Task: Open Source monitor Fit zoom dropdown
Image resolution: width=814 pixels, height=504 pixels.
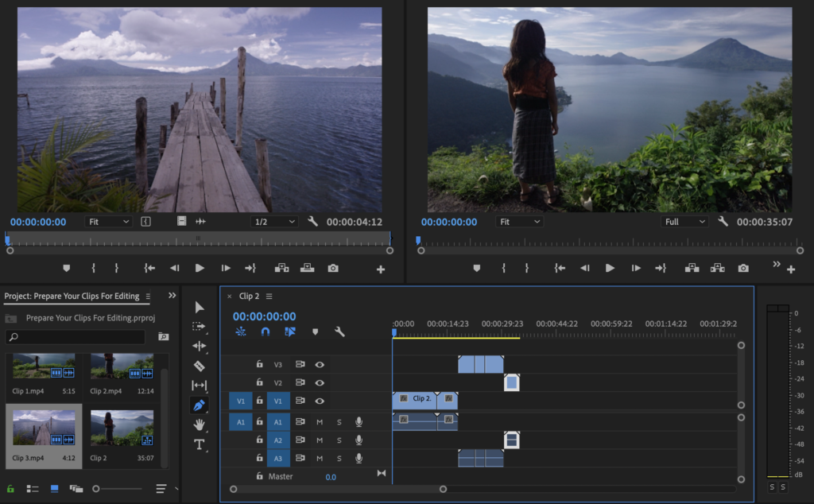Action: tap(108, 222)
